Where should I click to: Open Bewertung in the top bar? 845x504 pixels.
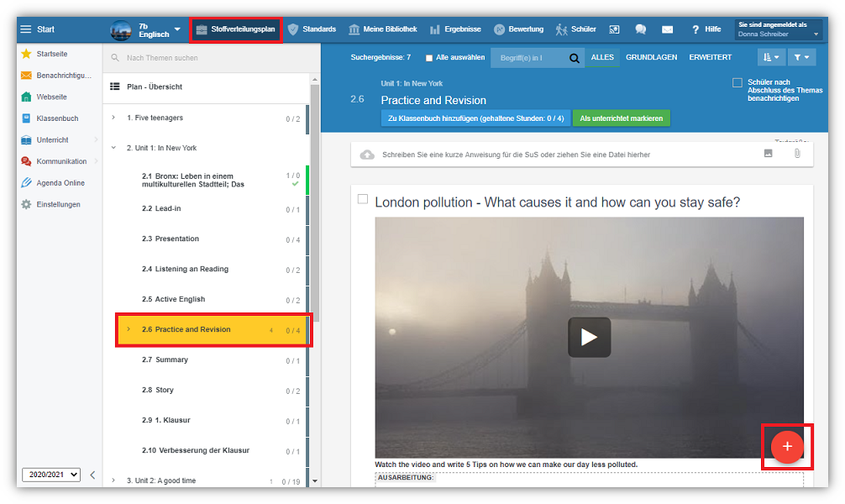coord(519,29)
